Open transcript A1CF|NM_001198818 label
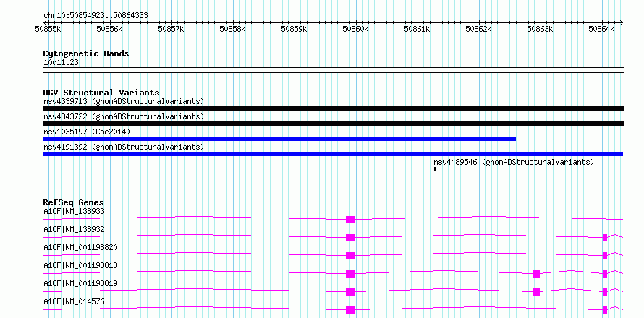Viewport: 644px width, 318px height. [80, 265]
